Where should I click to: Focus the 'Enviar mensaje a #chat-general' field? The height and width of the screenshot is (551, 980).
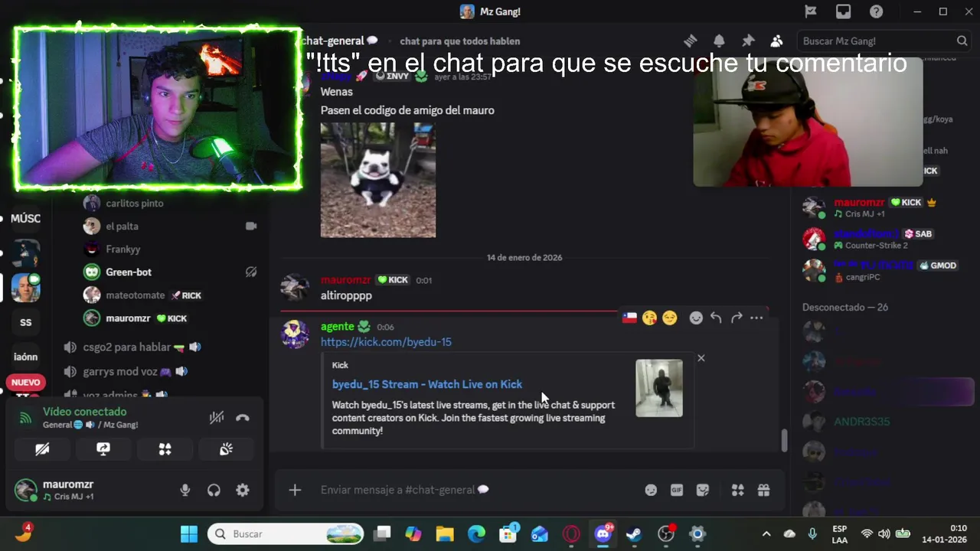[475, 490]
